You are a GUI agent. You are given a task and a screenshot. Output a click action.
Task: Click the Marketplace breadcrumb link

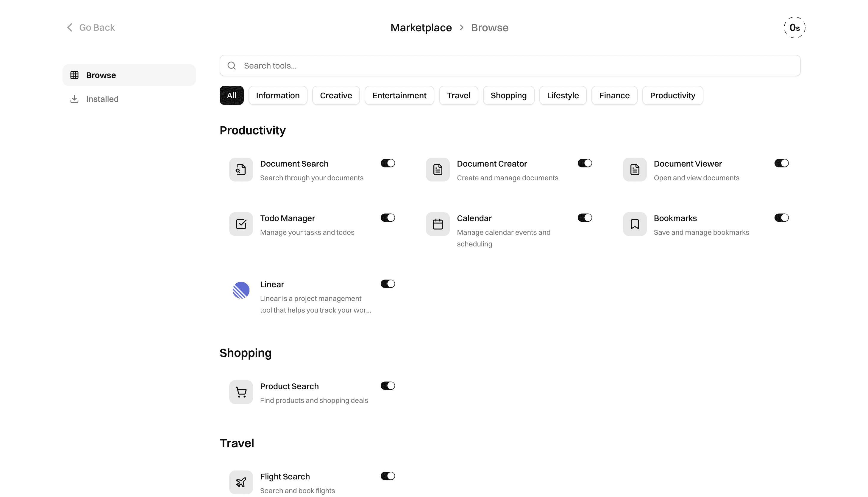pos(421,27)
